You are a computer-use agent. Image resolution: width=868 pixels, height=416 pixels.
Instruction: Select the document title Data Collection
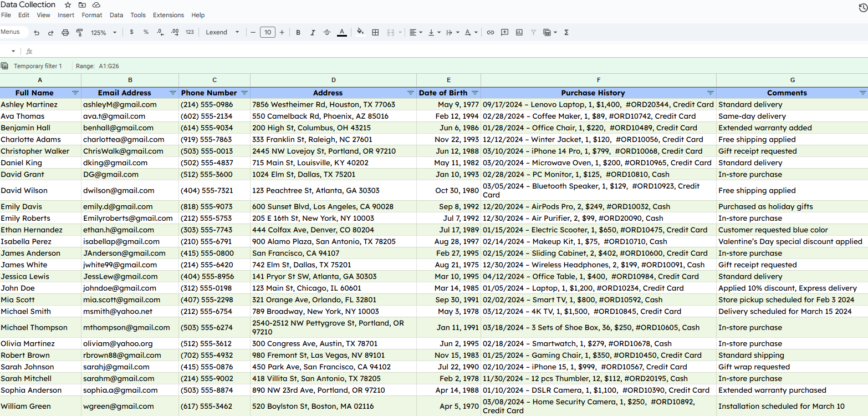click(x=28, y=4)
